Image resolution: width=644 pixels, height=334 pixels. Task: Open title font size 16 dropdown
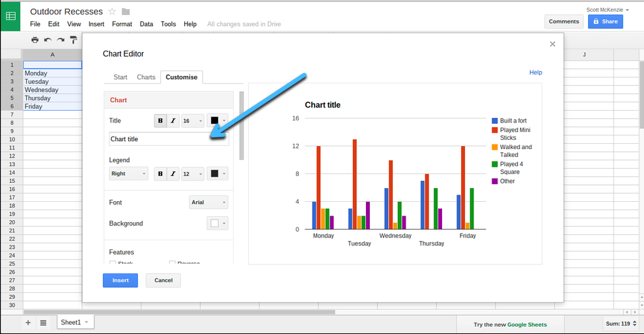[x=193, y=121]
